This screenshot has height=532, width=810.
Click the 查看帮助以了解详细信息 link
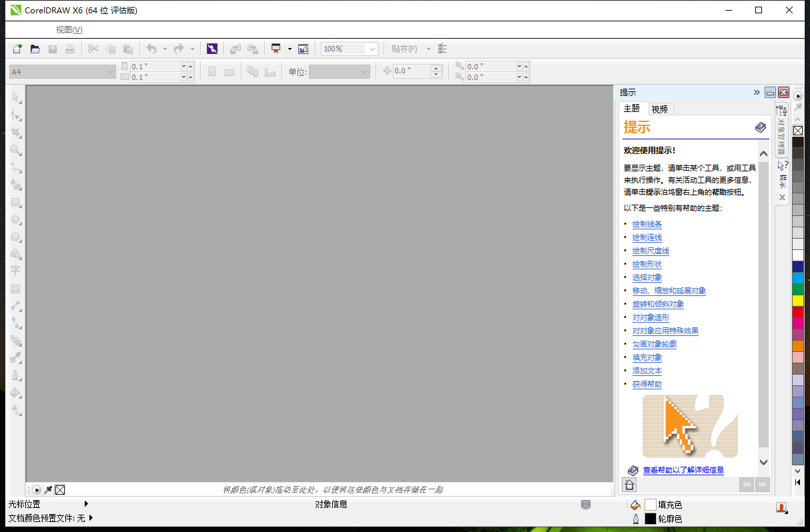point(684,470)
